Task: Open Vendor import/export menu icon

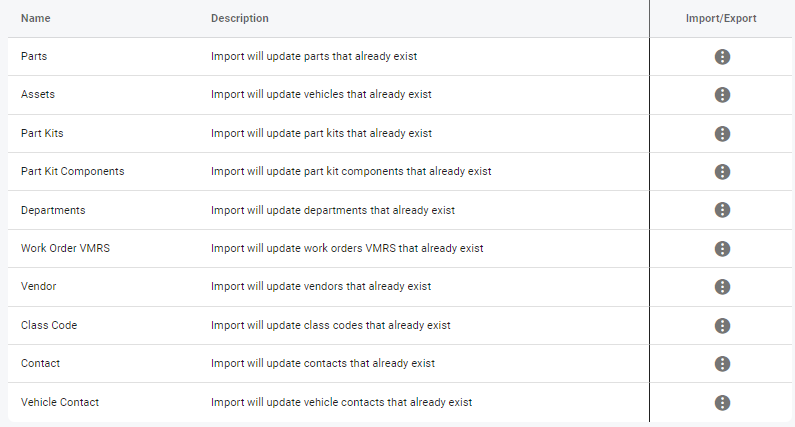Action: coord(722,287)
